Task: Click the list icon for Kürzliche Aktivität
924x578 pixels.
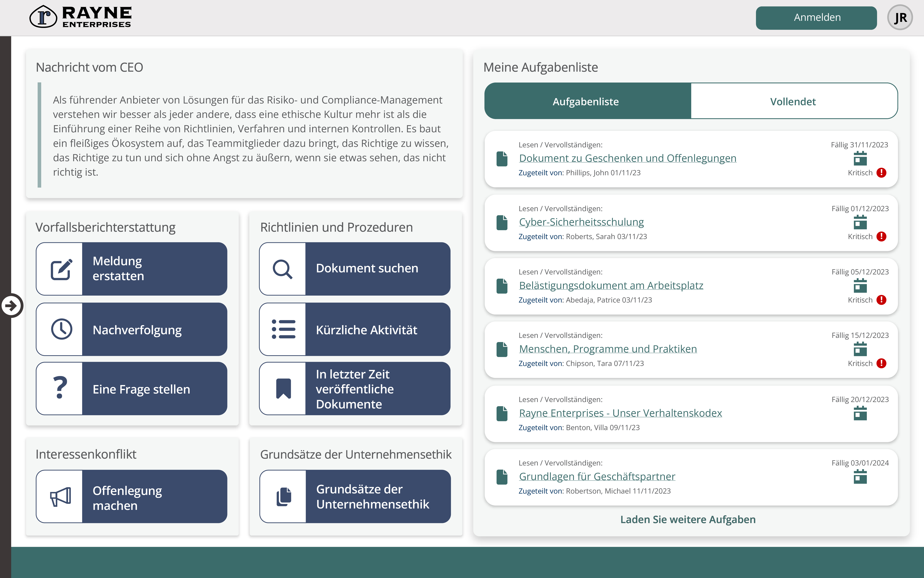Action: [x=283, y=329]
